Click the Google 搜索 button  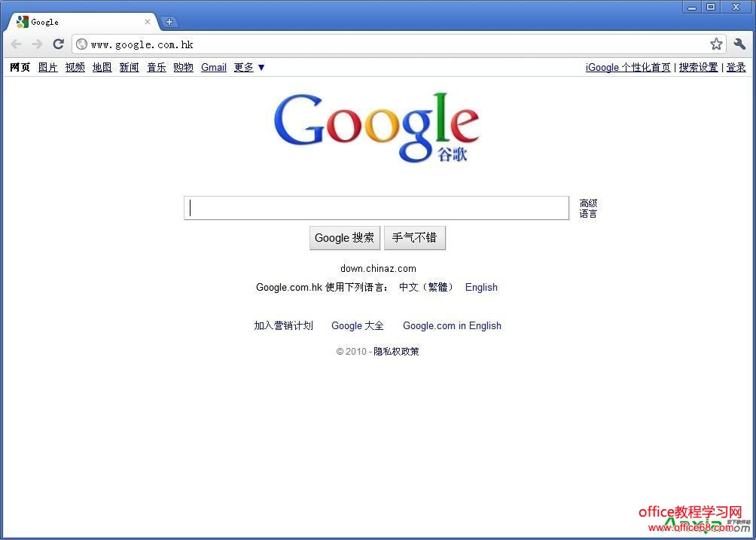[344, 238]
